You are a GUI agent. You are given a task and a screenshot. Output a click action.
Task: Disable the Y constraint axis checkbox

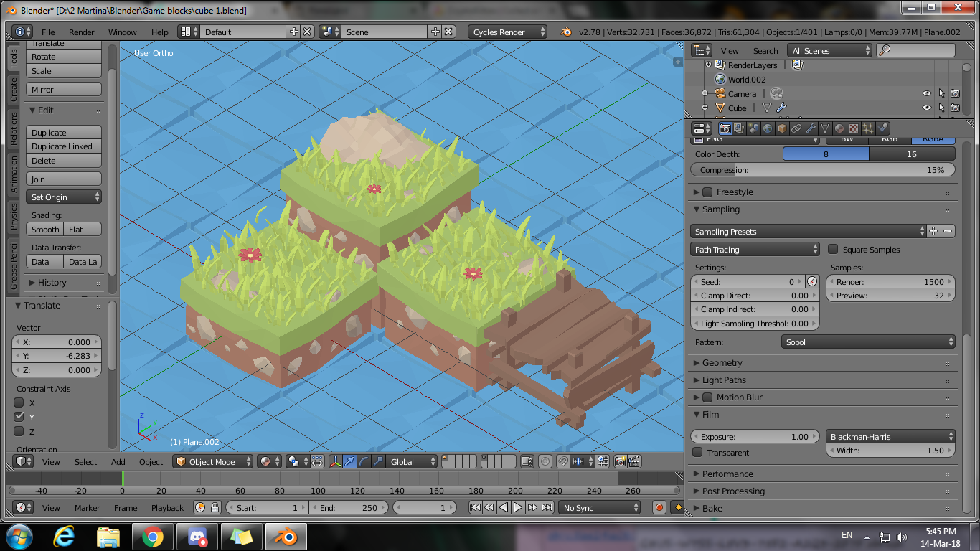pyautogui.click(x=19, y=416)
